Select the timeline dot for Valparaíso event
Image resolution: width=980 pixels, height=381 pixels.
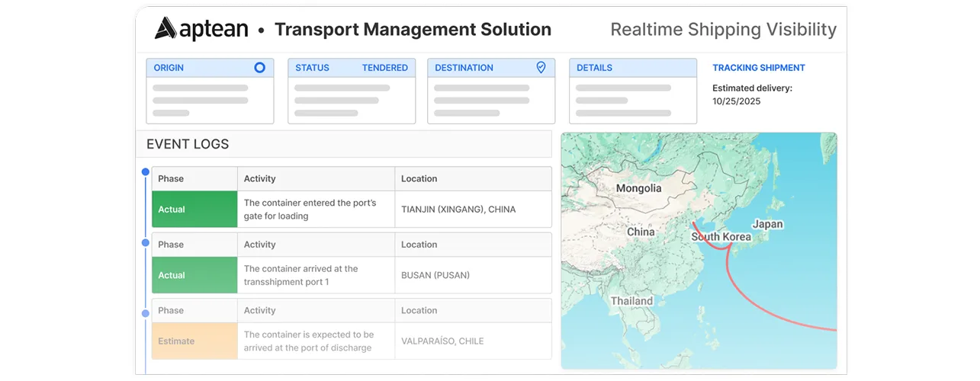coord(146,313)
